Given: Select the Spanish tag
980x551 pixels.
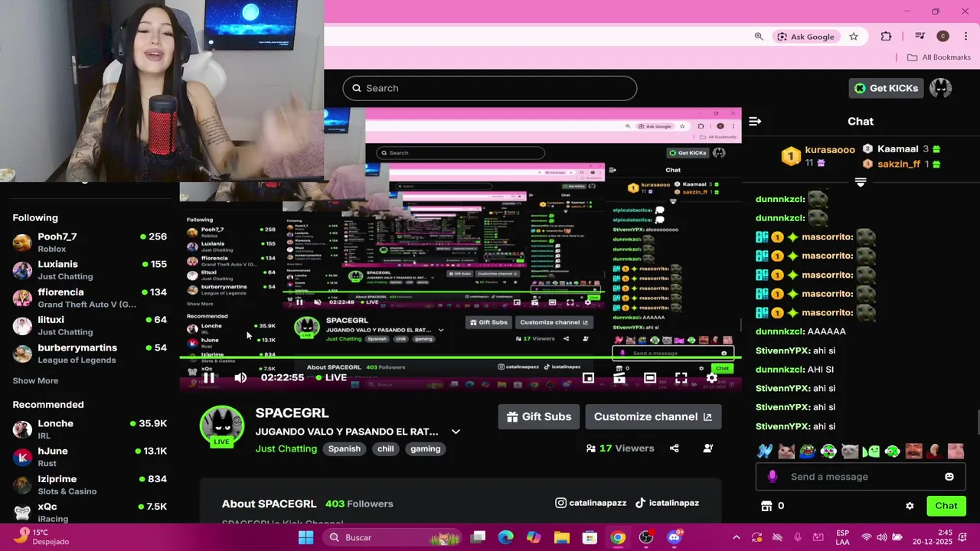Looking at the screenshot, I should pyautogui.click(x=345, y=448).
